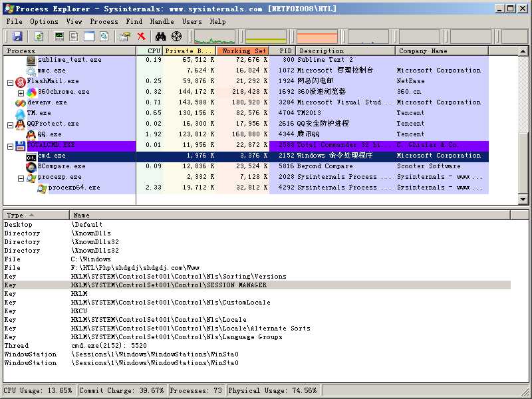Click the TM.exe blue icon
The width and height of the screenshot is (532, 399).
pos(21,113)
